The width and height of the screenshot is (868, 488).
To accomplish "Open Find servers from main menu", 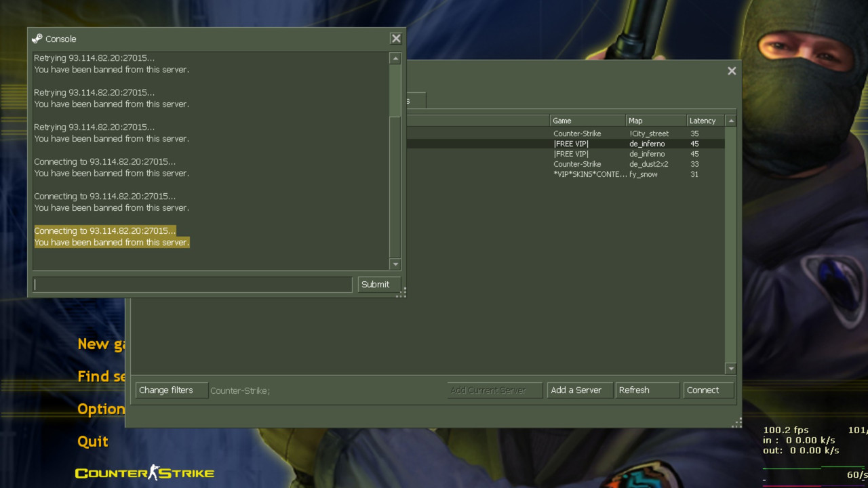I will click(x=102, y=376).
